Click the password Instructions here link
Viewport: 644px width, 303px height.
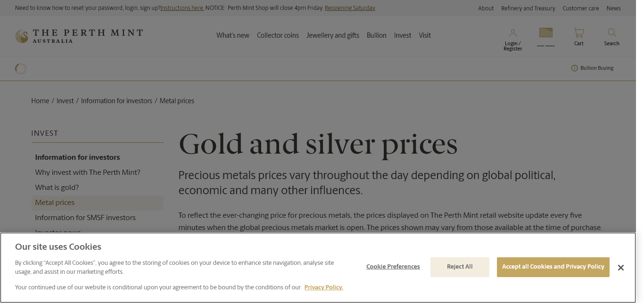182,8
